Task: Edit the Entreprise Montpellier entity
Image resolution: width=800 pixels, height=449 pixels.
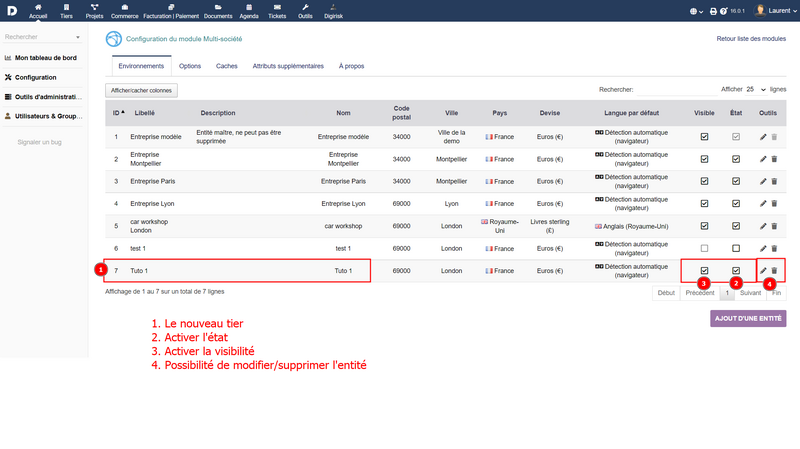Action: [763, 159]
